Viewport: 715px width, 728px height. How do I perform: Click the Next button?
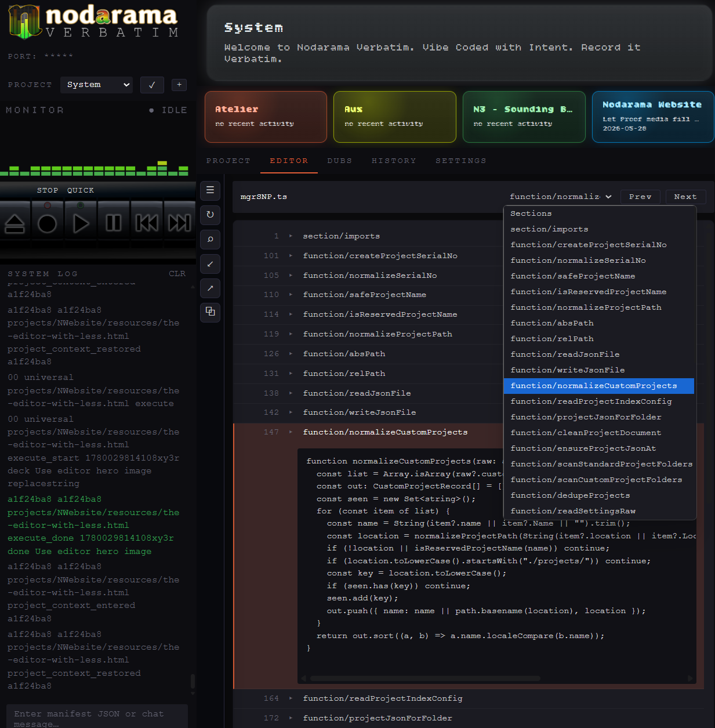coord(685,197)
